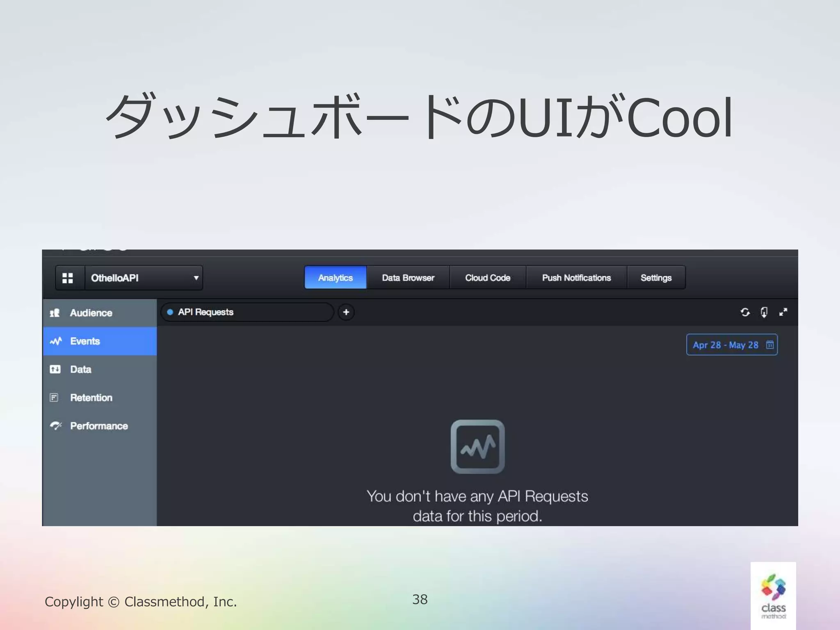Click the Copyright Classmethod, Inc. text
The width and height of the screenshot is (840, 630).
[x=141, y=602]
